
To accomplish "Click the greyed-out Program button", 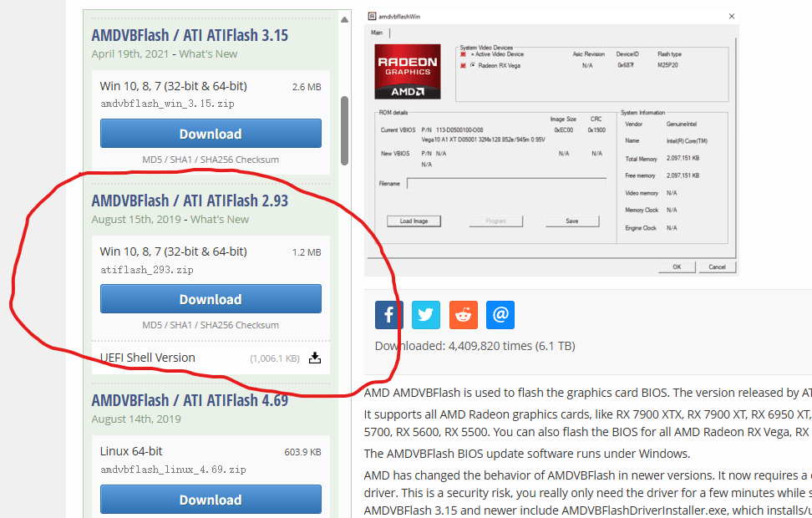I will tap(495, 221).
